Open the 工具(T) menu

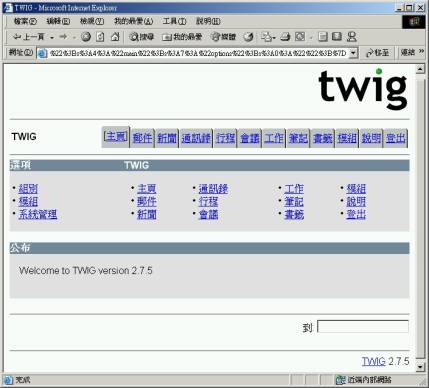click(174, 21)
